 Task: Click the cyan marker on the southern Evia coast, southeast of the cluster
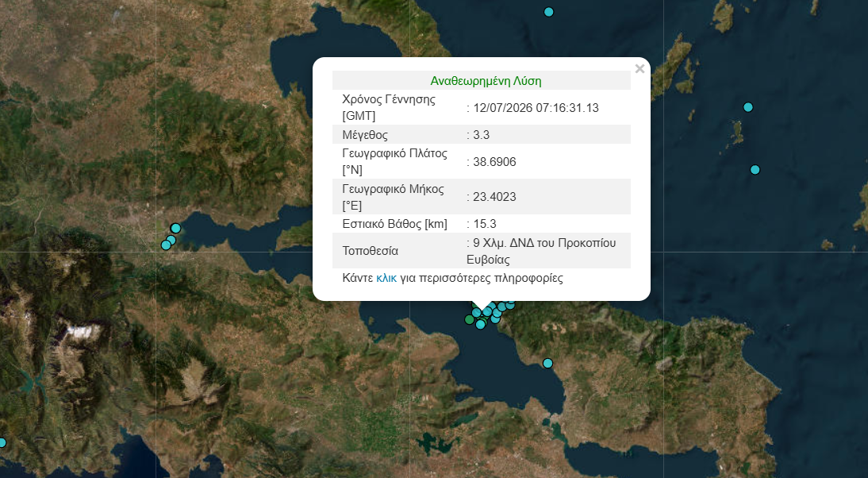tap(547, 364)
